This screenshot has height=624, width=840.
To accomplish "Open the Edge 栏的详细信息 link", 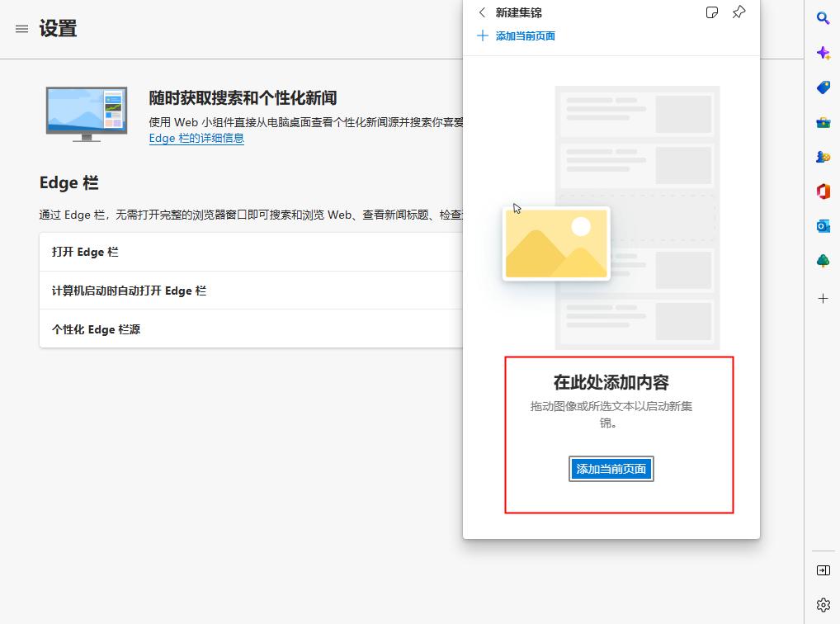I will [x=196, y=138].
